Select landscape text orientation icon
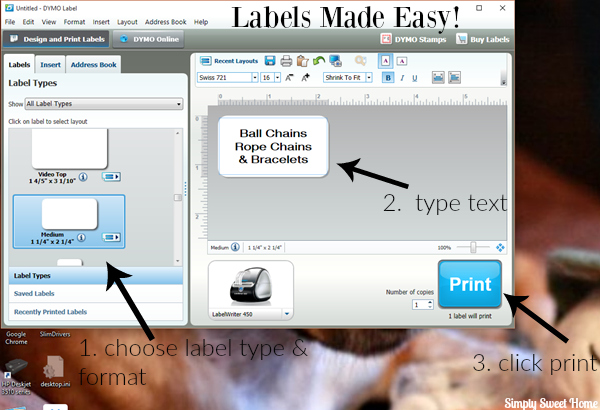Viewport: 600px width, 410px height. click(401, 61)
